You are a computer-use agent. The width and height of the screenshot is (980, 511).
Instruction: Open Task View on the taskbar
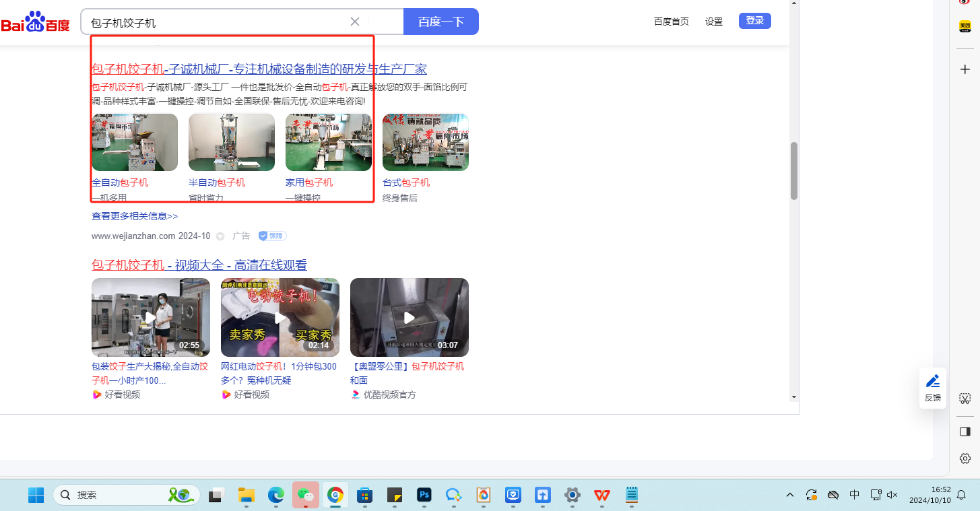(216, 495)
